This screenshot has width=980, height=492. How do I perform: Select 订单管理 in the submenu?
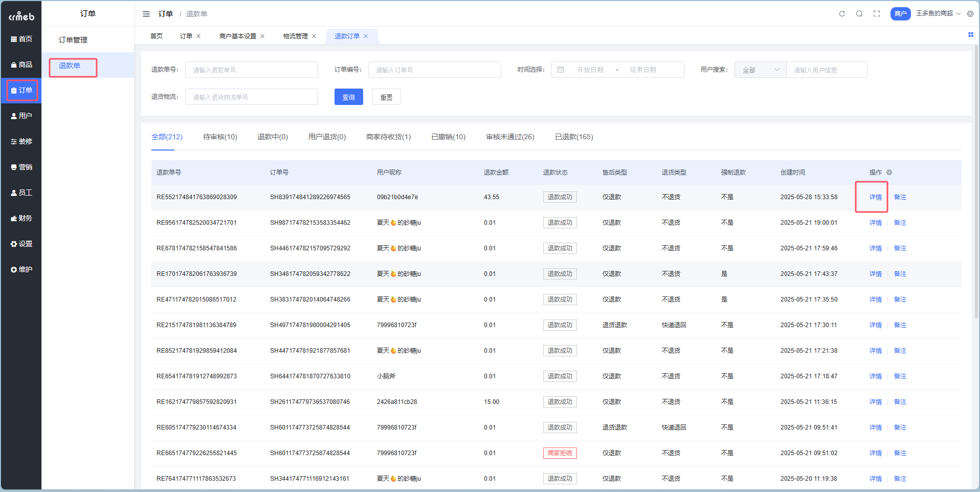point(73,40)
